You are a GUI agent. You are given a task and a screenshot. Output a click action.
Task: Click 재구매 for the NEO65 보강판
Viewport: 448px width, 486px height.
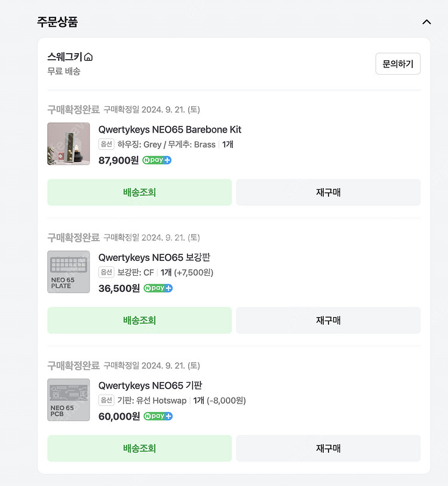pyautogui.click(x=328, y=320)
